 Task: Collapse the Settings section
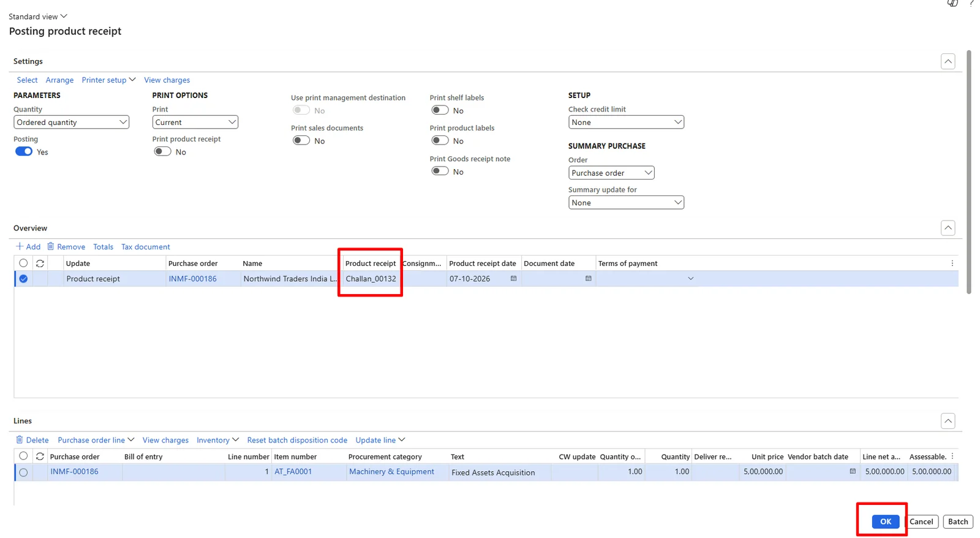tap(948, 61)
